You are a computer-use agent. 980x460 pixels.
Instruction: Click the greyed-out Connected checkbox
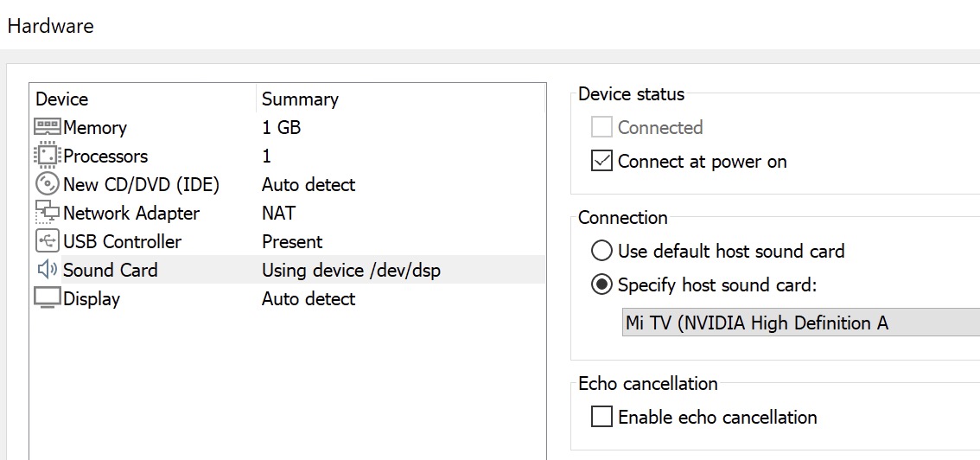pyautogui.click(x=601, y=127)
